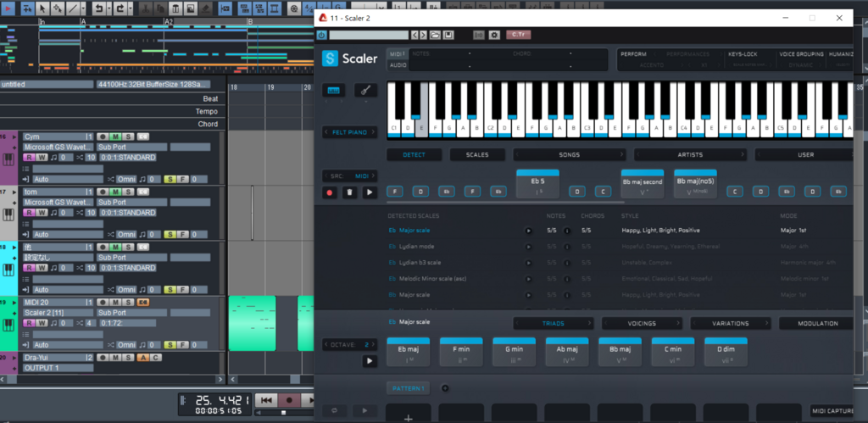Select the Eb maj chord pad

(408, 352)
